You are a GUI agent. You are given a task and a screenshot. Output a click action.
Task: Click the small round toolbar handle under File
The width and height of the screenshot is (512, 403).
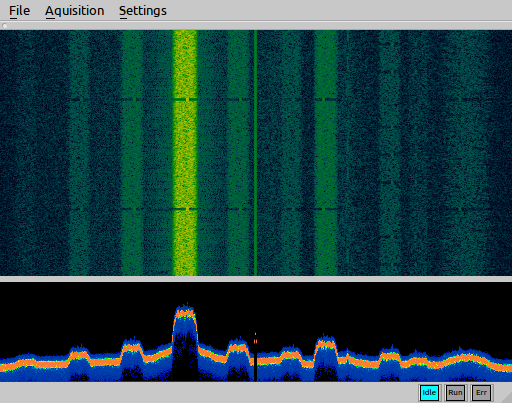5,26
